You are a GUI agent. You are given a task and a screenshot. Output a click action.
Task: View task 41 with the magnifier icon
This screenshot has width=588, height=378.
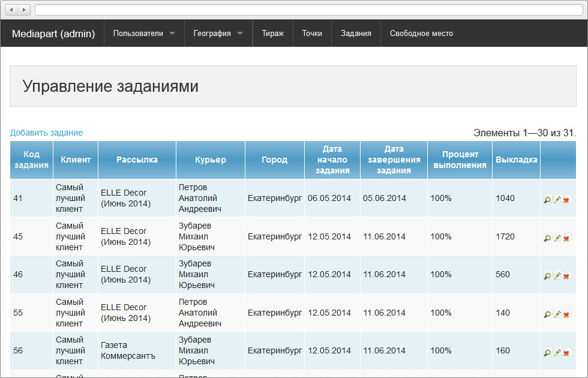pos(547,200)
